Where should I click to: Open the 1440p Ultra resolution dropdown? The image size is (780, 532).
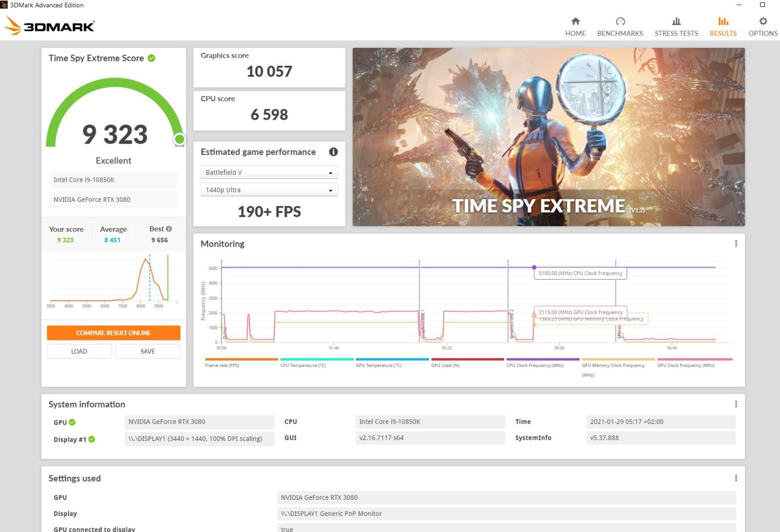pyautogui.click(x=269, y=190)
